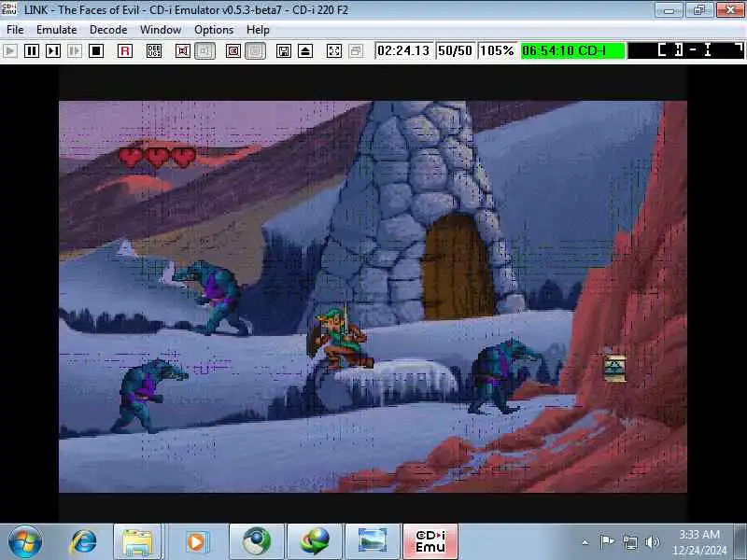747x560 pixels.
Task: Click the arched wooden tower door
Action: 458,266
